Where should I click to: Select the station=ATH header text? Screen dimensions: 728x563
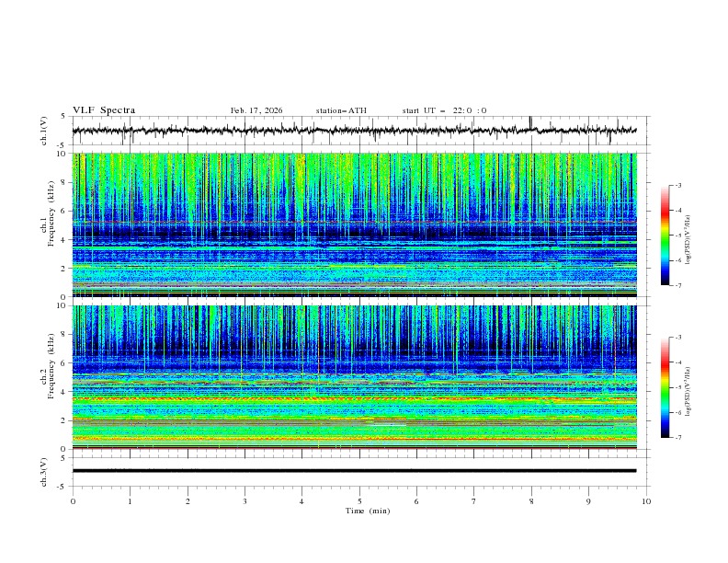[341, 110]
